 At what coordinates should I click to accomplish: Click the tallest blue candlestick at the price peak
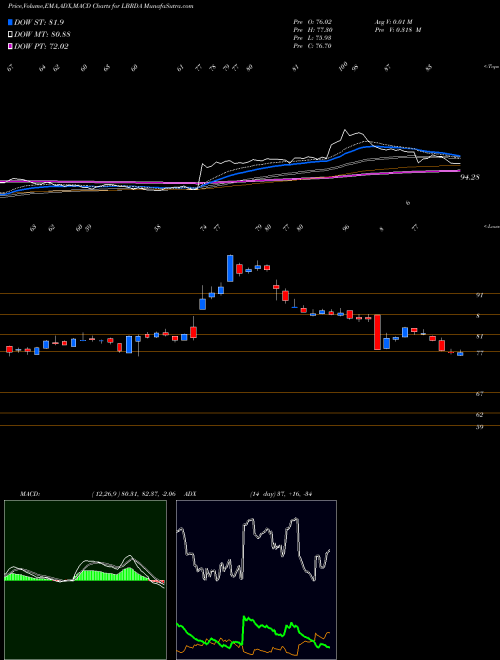(x=230, y=268)
